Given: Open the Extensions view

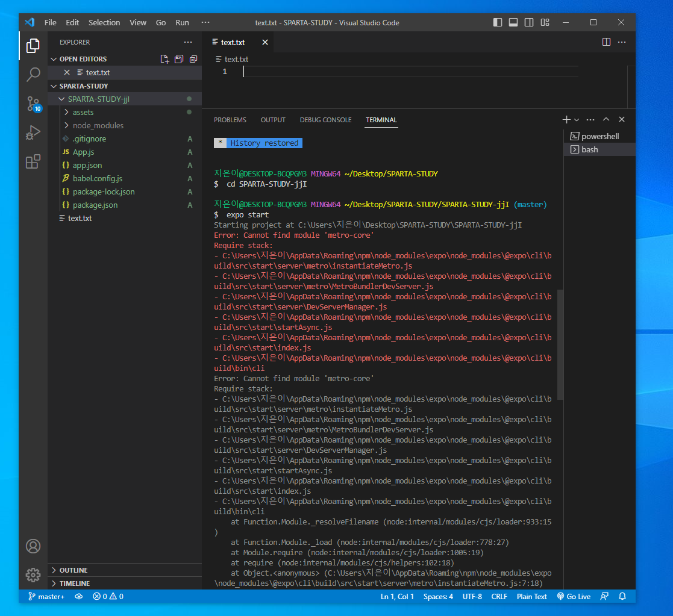Looking at the screenshot, I should [33, 162].
